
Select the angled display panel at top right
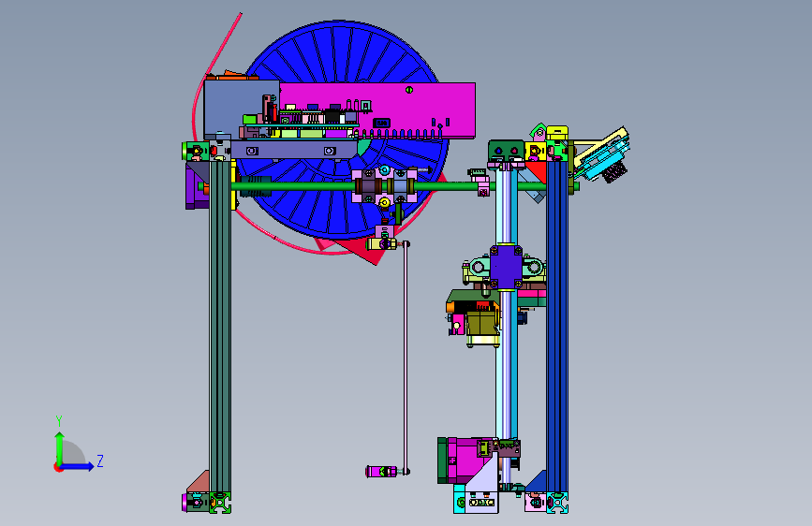pyautogui.click(x=603, y=153)
